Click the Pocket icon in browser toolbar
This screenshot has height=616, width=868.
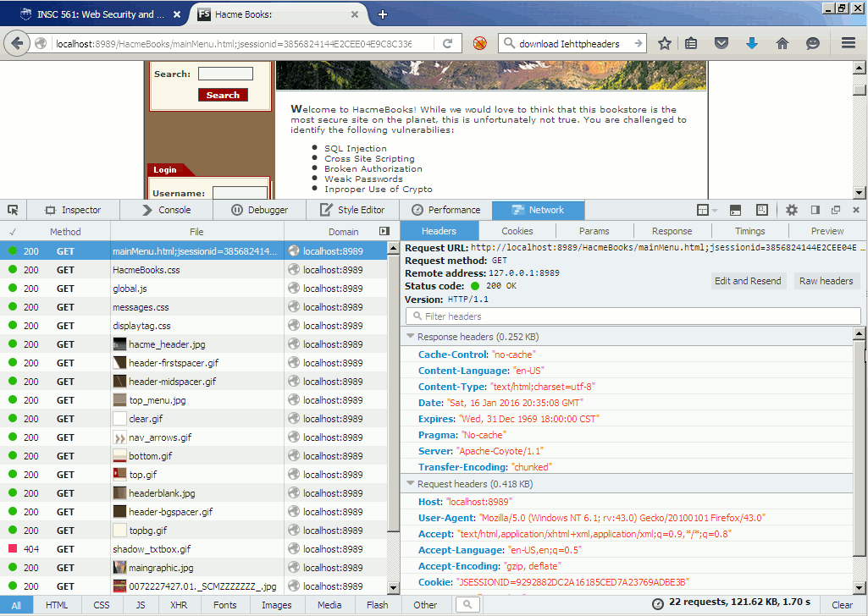click(x=721, y=43)
